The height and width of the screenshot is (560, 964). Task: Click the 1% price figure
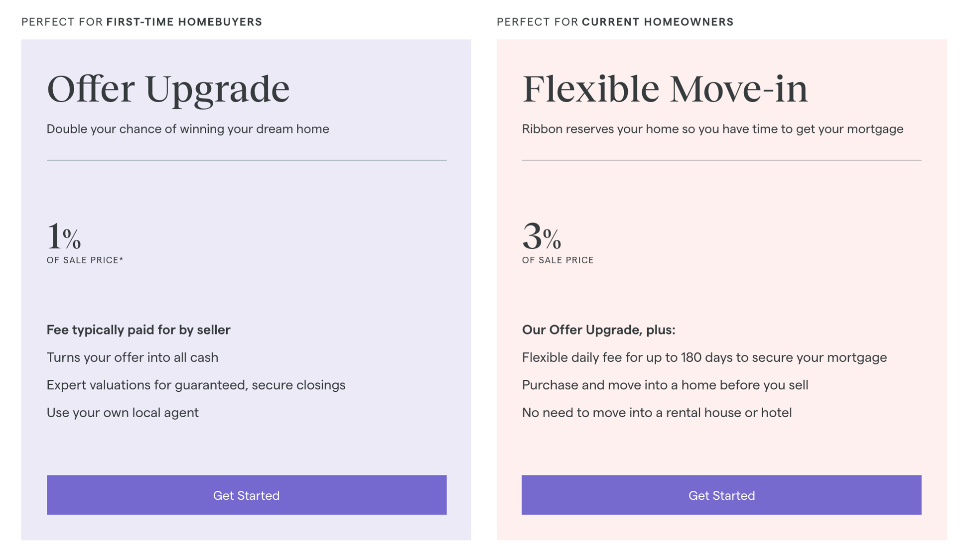pyautogui.click(x=64, y=236)
